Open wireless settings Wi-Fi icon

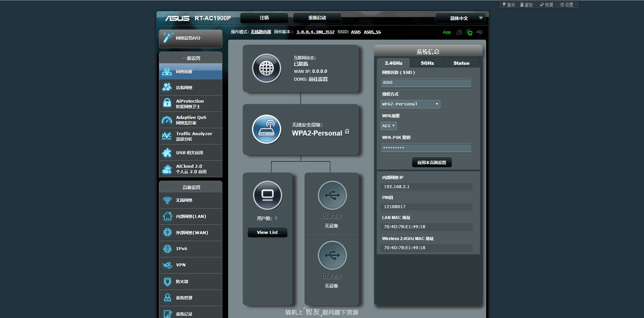click(167, 200)
